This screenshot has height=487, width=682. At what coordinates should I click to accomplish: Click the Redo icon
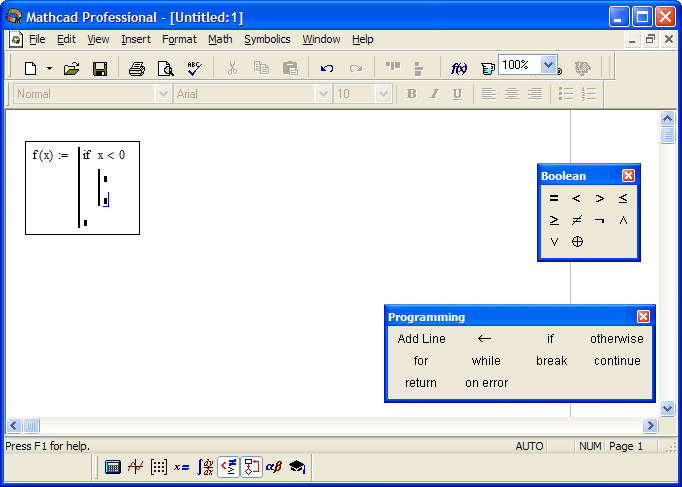pos(356,68)
